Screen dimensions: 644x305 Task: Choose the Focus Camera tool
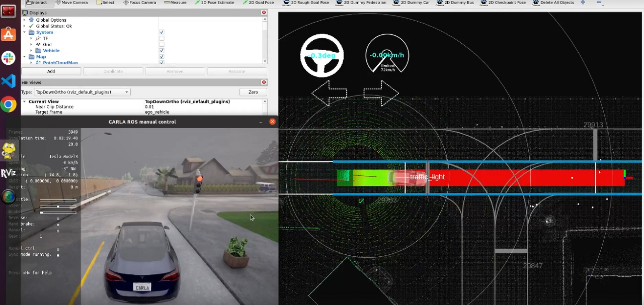pos(139,3)
